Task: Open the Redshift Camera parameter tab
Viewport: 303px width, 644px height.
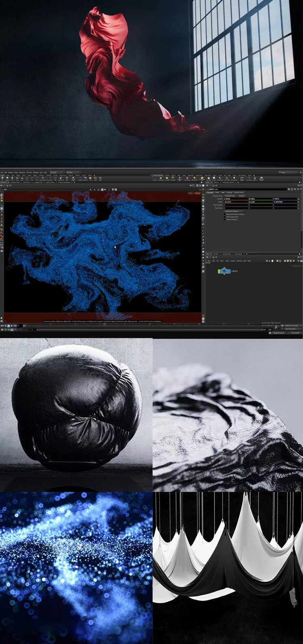Action: coord(239,192)
